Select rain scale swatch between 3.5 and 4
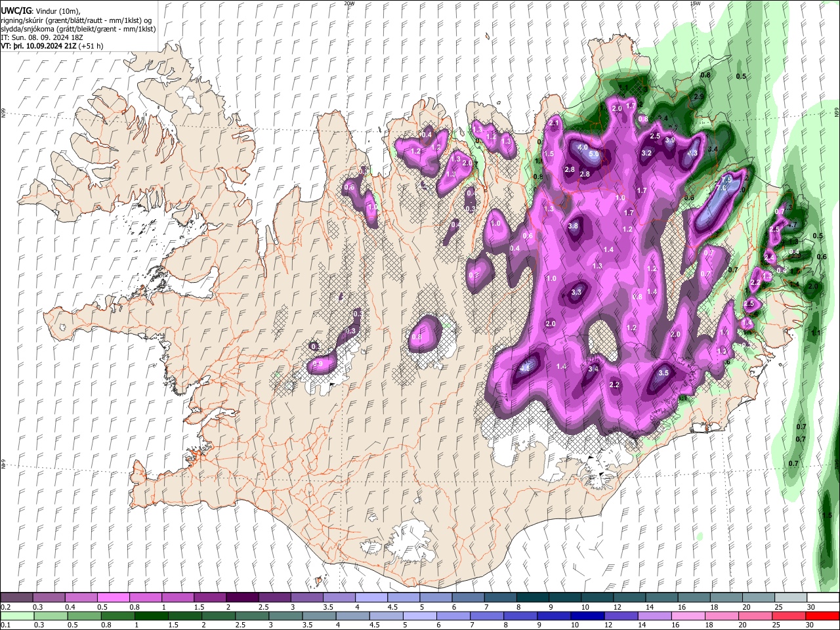Screen dimensions: 840x630 (x=318, y=616)
